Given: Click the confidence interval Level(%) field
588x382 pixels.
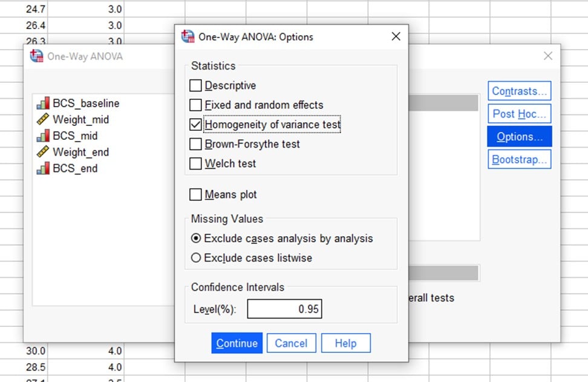Looking at the screenshot, I should coord(284,309).
